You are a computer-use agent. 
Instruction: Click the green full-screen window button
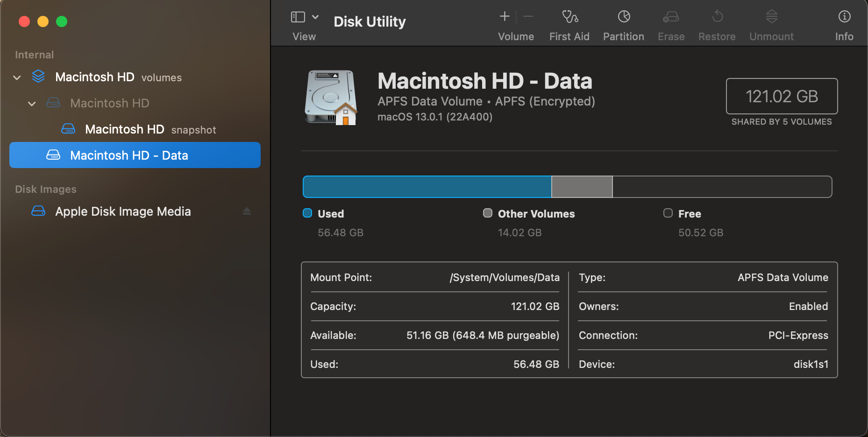[x=62, y=21]
